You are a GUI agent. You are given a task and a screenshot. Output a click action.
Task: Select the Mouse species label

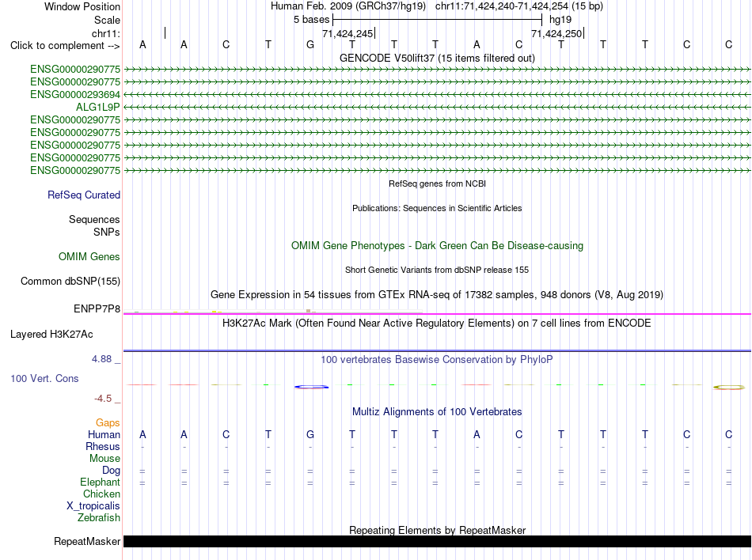pyautogui.click(x=104, y=459)
